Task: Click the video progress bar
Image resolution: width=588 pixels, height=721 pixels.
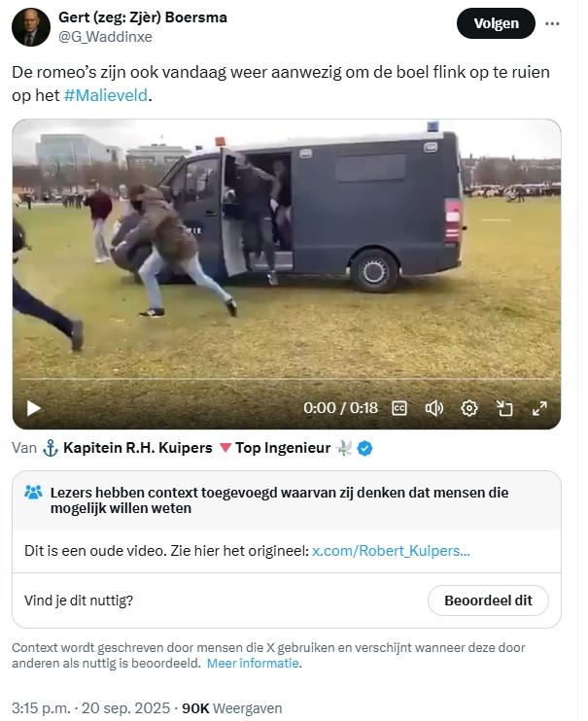Action: pyautogui.click(x=286, y=379)
